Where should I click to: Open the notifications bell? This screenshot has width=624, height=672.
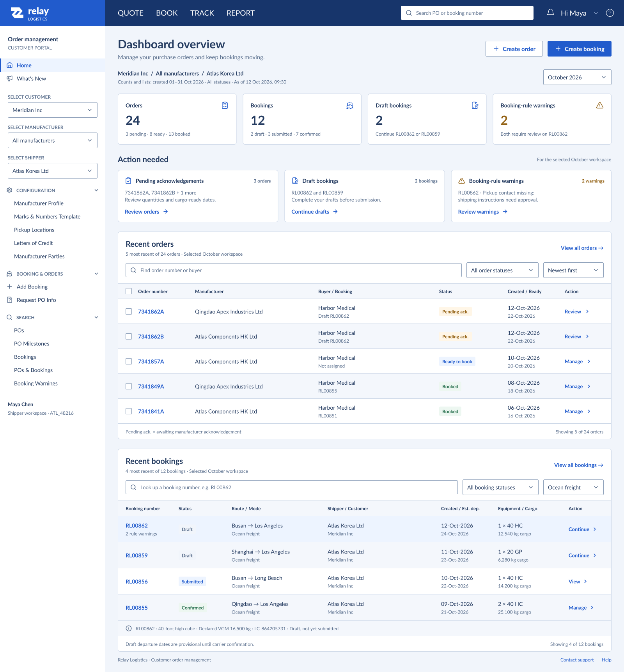(x=551, y=13)
